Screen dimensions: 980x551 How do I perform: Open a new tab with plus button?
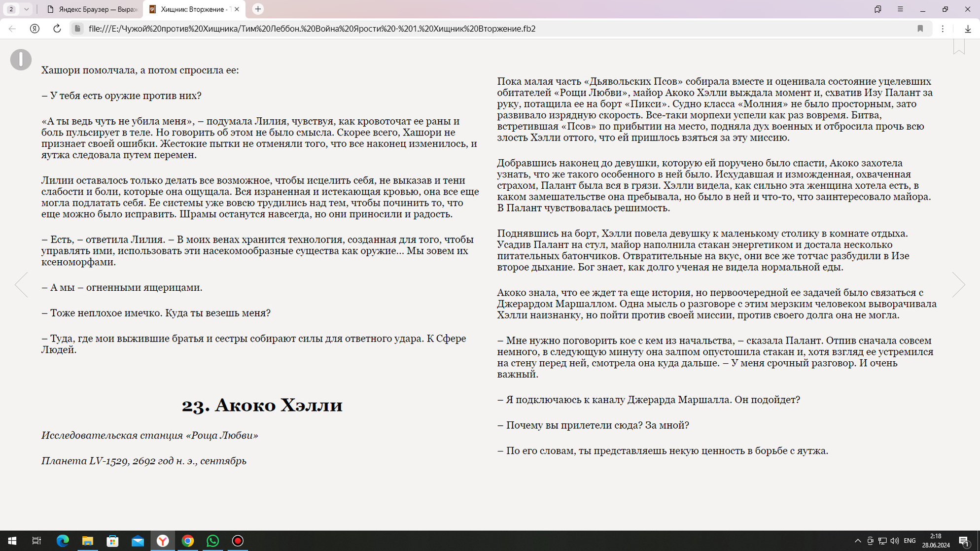(258, 9)
